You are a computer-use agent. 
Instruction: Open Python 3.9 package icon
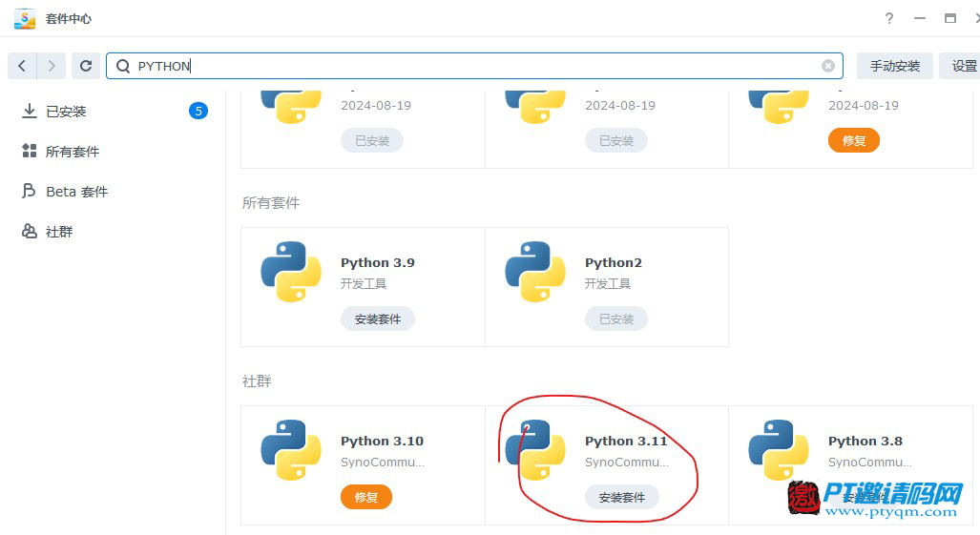pos(291,272)
